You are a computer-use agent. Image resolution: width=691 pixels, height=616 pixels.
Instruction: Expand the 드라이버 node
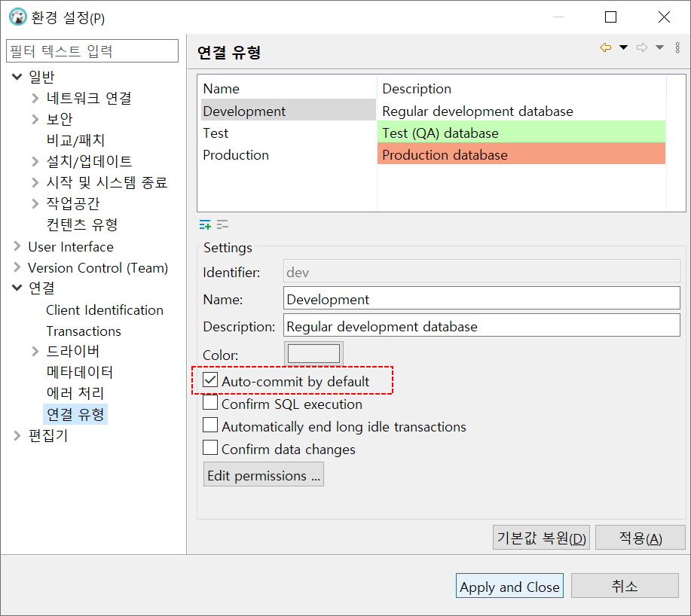(x=35, y=351)
